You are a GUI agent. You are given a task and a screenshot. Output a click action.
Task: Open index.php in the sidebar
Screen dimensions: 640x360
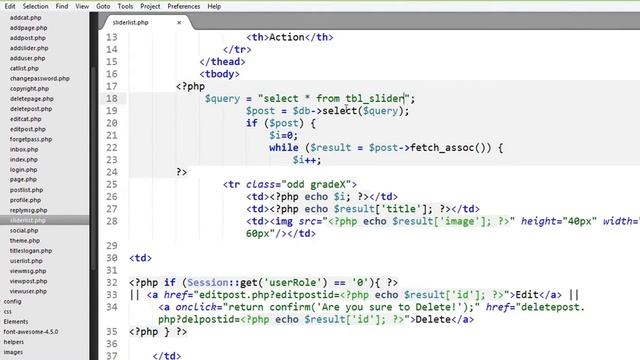click(x=24, y=160)
